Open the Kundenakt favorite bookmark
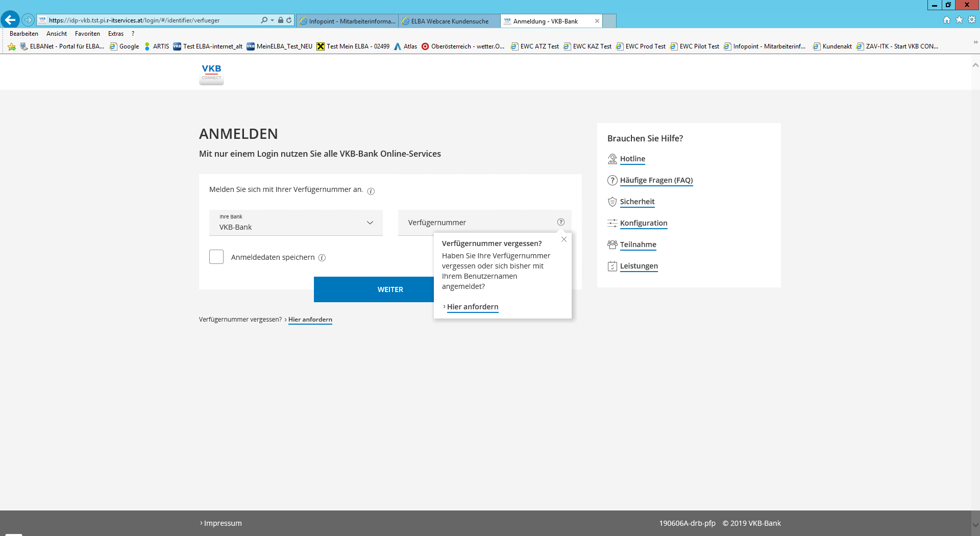The height and width of the screenshot is (536, 980). pos(832,46)
